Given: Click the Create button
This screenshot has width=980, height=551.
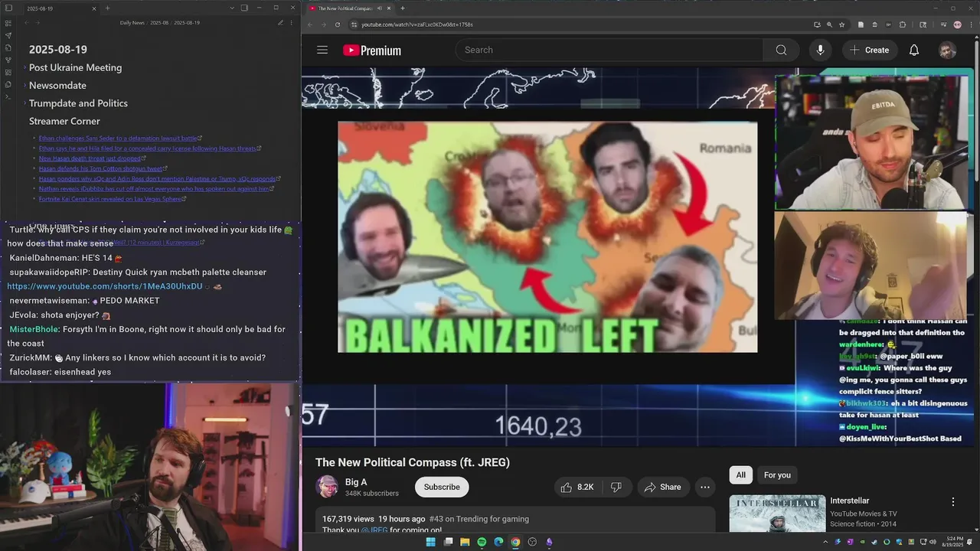Looking at the screenshot, I should coord(869,50).
